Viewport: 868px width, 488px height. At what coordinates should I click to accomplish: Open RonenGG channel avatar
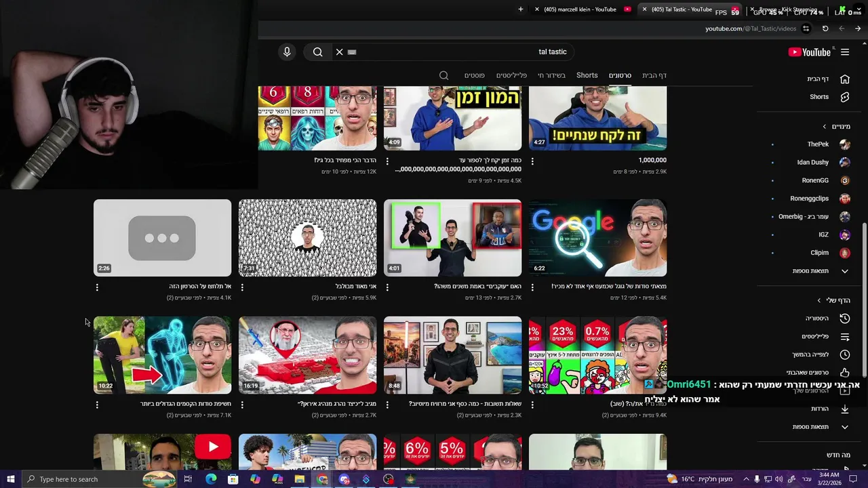845,180
